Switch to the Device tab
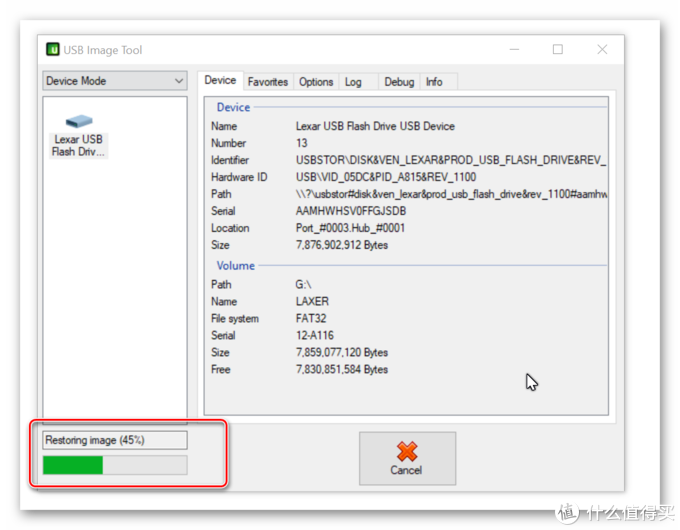The width and height of the screenshot is (680, 530). click(x=220, y=80)
